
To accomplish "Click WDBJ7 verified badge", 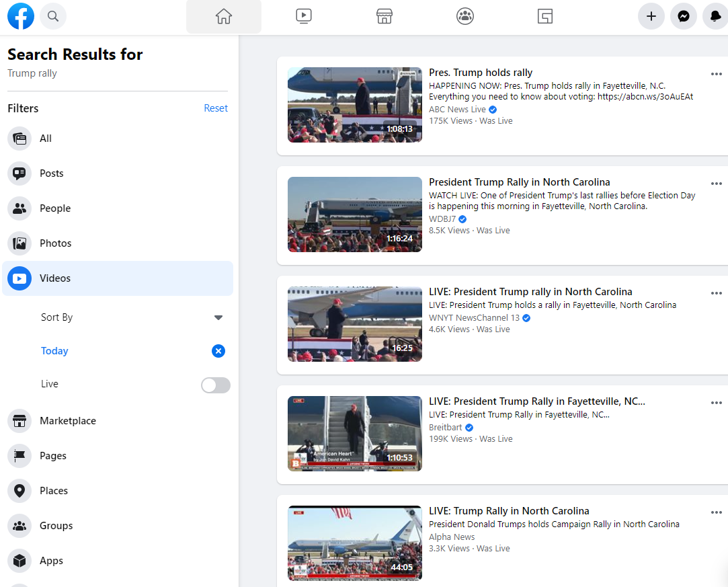I will (462, 219).
